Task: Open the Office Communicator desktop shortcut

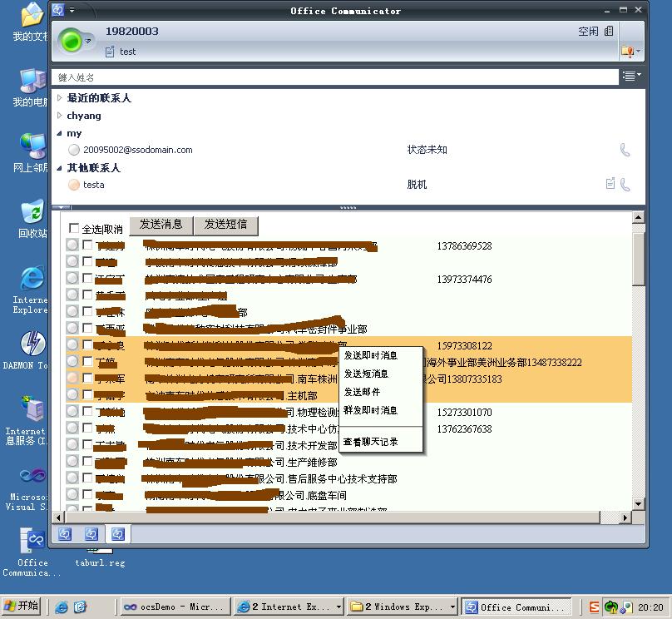Action: click(x=32, y=553)
